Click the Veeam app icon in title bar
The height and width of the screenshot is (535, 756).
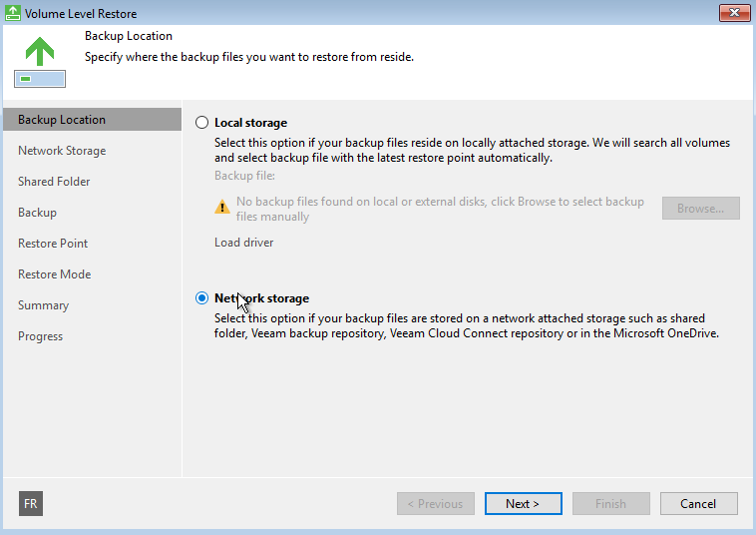point(13,13)
